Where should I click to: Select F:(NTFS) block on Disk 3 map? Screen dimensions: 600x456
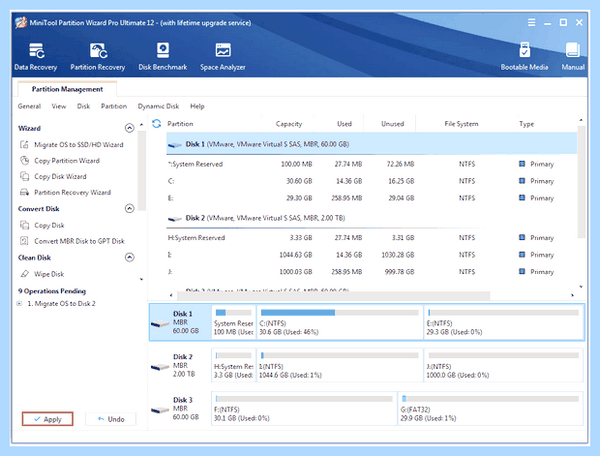(x=304, y=408)
